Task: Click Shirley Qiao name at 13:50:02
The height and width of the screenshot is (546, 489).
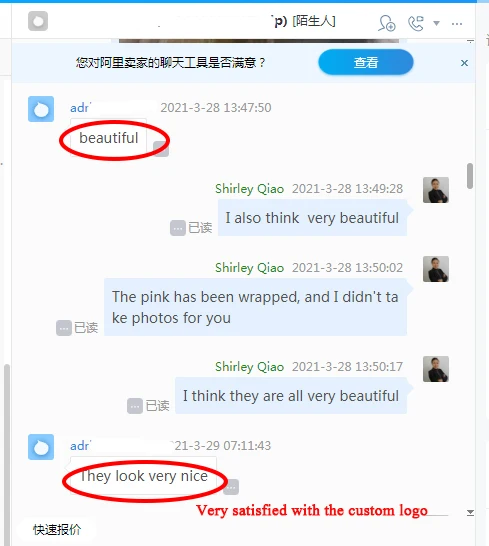Action: coord(249,268)
